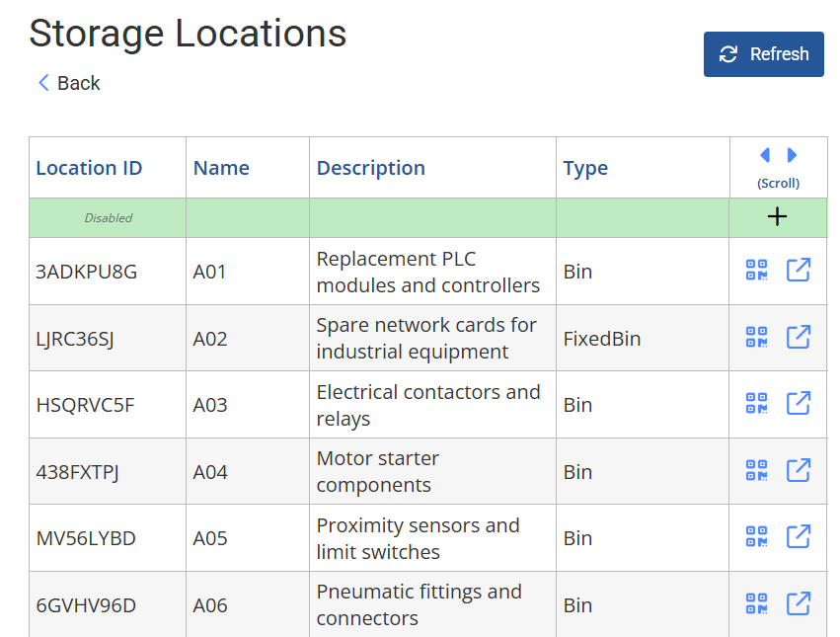Open details link icon for A03
The image size is (840, 637).
[x=798, y=404]
